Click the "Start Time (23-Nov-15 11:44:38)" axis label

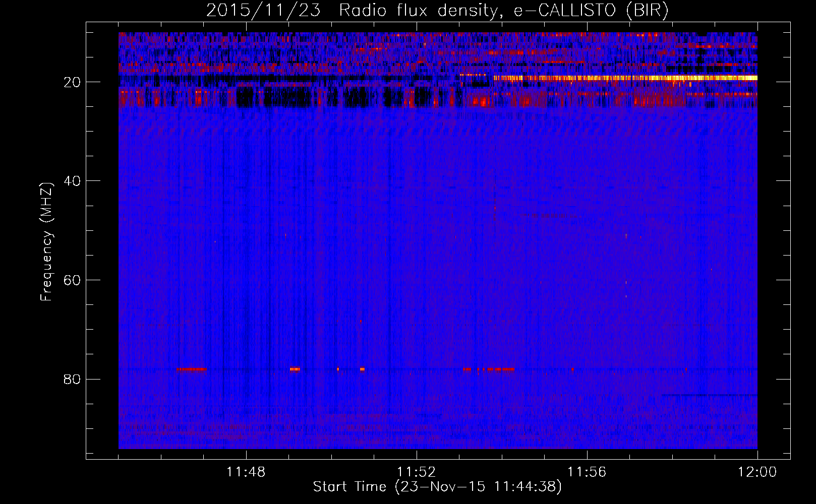click(x=437, y=487)
